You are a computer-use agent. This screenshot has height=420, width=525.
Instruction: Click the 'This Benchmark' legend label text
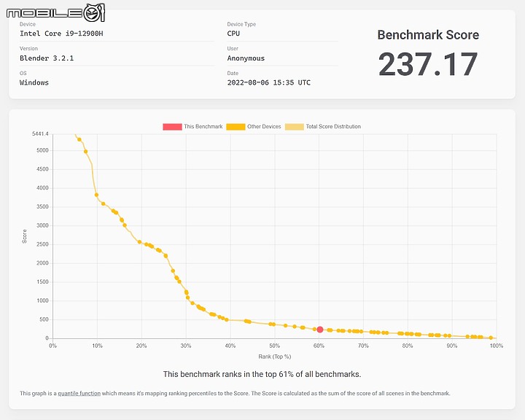pyautogui.click(x=203, y=127)
